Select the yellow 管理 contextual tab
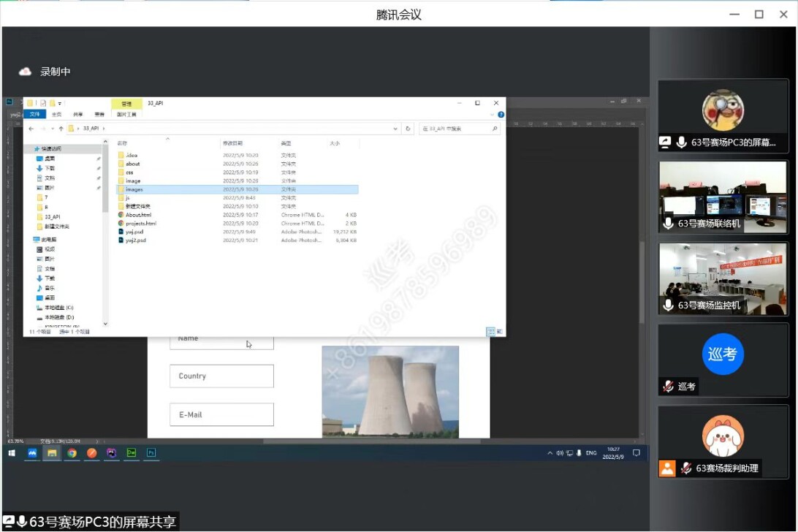 [x=126, y=104]
